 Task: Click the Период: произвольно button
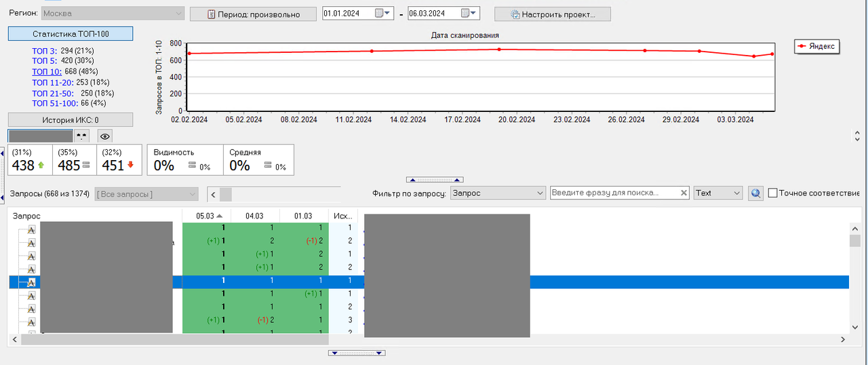[x=253, y=14]
